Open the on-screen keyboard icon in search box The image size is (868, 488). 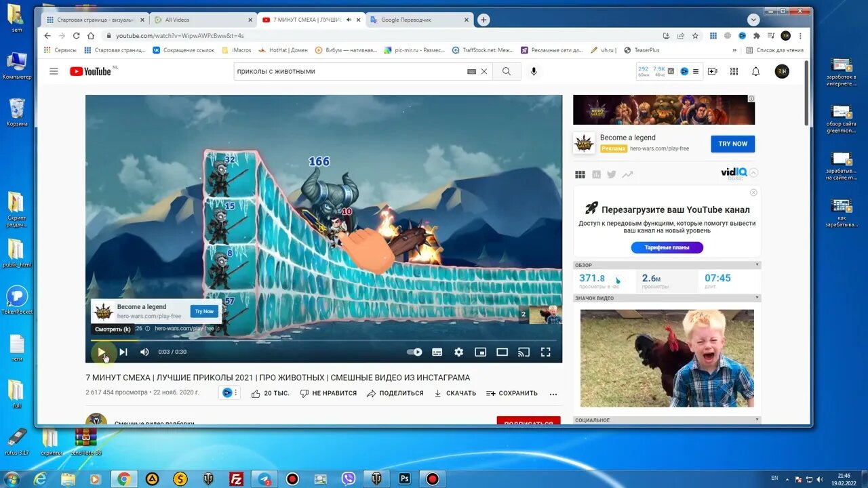(x=471, y=71)
